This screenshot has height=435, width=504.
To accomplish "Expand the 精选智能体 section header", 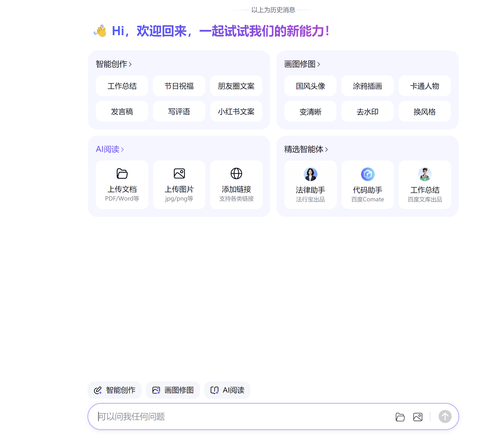I will pyautogui.click(x=306, y=149).
